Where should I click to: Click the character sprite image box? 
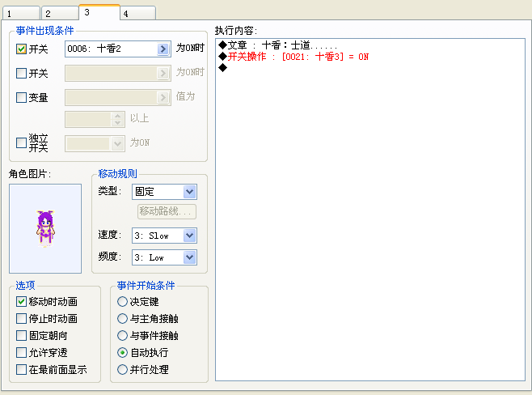tap(45, 228)
